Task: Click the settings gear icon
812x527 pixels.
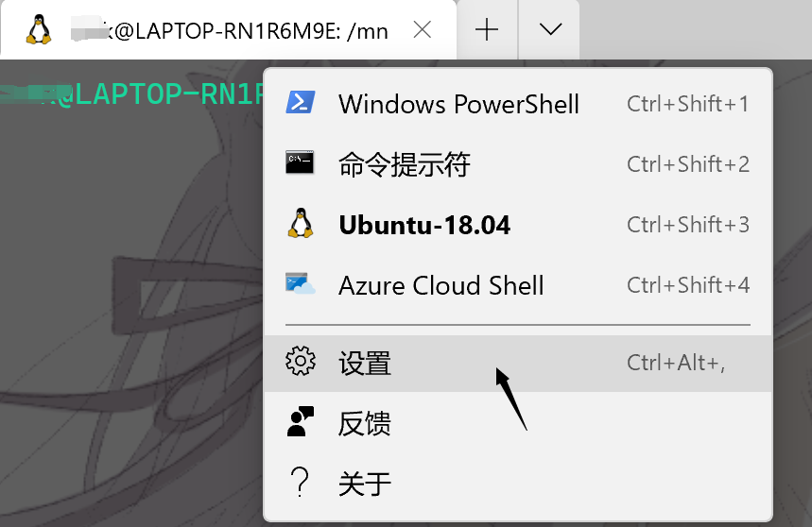Action: point(301,361)
